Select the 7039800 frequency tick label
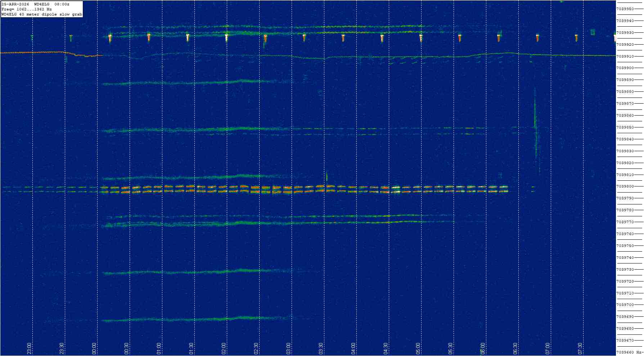Image resolution: width=644 pixels, height=356 pixels. tap(625, 186)
